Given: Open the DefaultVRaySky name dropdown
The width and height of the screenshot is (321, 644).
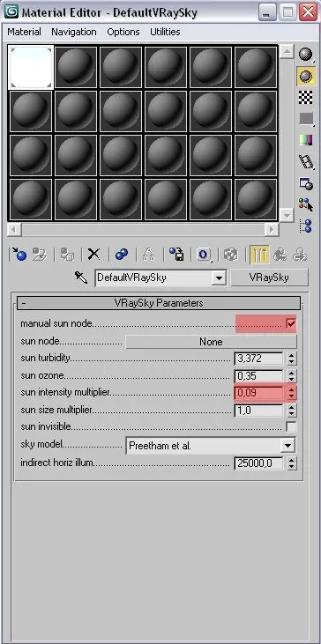Looking at the screenshot, I should (x=219, y=278).
